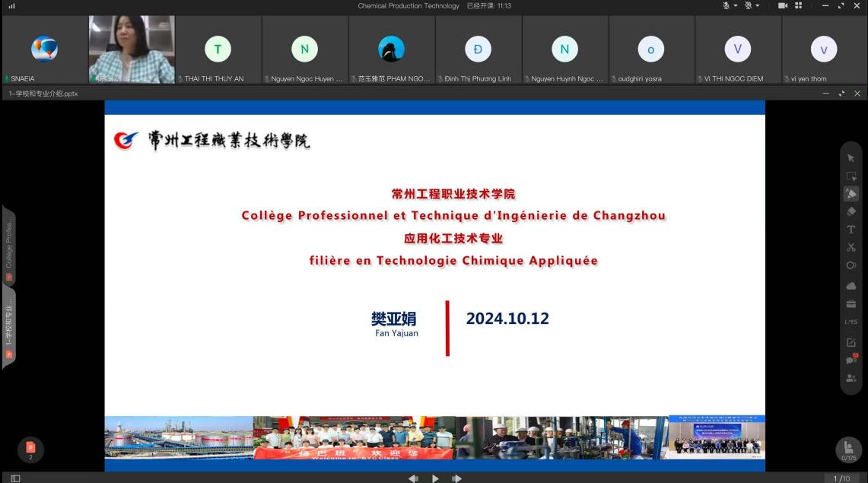
Task: Select the eraser tool in right toolbar
Action: pos(851,211)
